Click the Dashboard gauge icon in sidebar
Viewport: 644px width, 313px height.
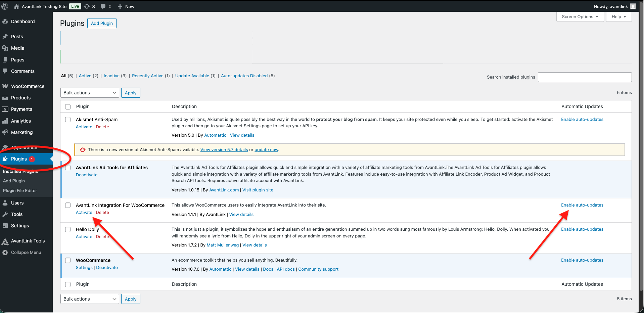pyautogui.click(x=5, y=21)
